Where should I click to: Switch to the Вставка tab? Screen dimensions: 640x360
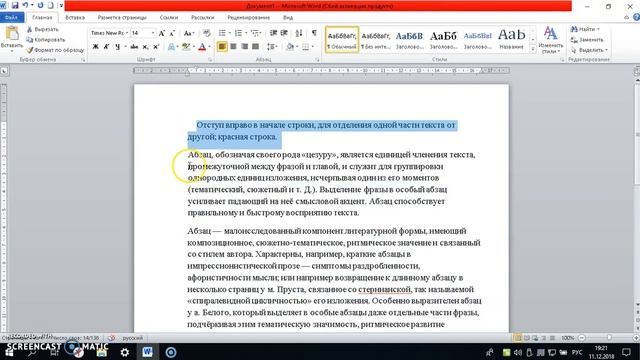click(x=75, y=18)
